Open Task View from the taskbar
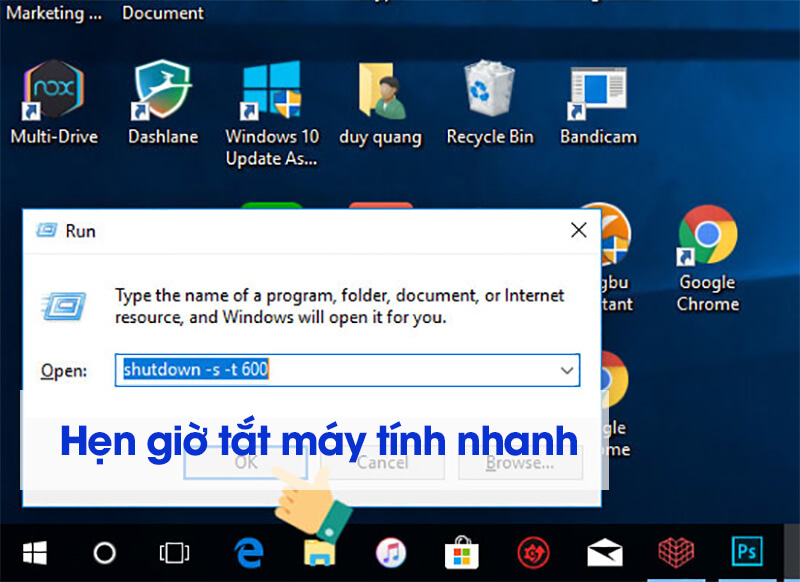Viewport: 800px width, 582px height. 174,551
